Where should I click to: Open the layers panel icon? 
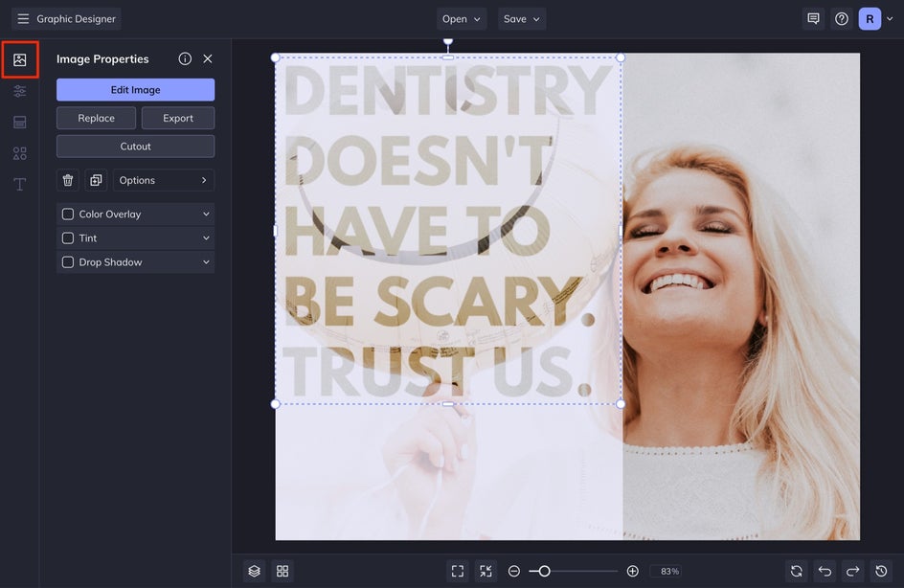pyautogui.click(x=254, y=571)
